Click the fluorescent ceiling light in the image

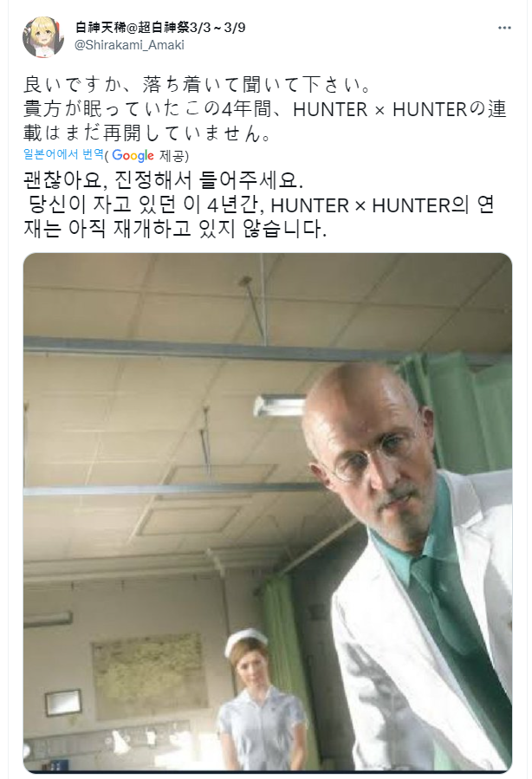point(280,405)
